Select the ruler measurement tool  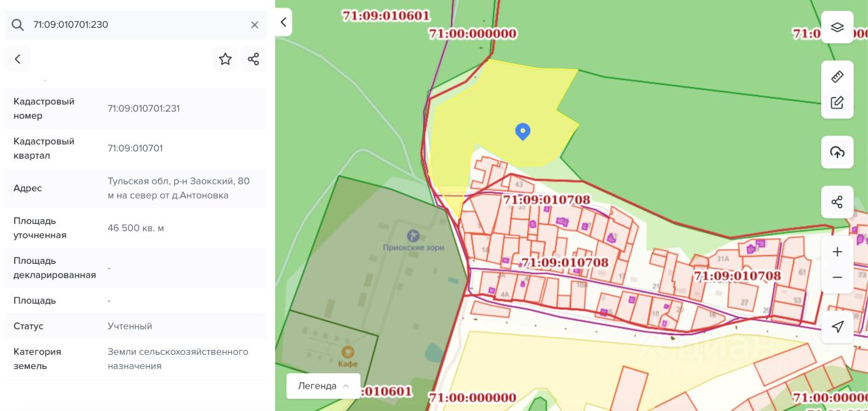click(837, 77)
